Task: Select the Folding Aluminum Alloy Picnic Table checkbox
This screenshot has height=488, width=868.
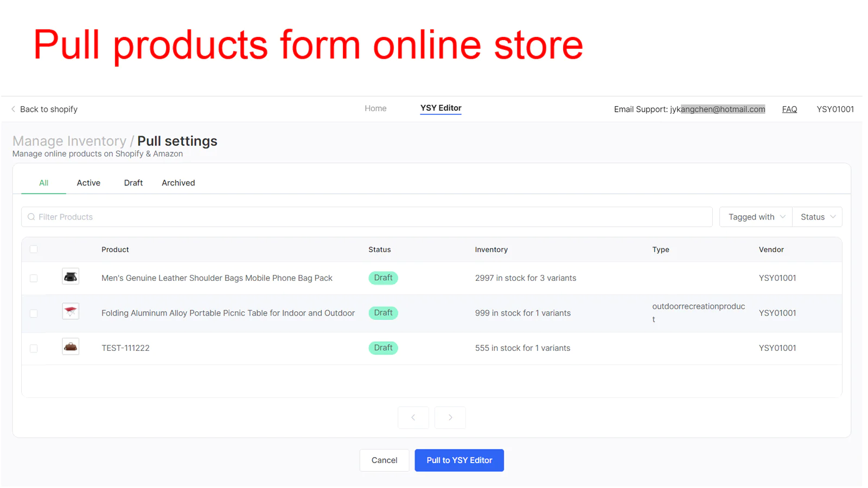Action: pos(34,313)
